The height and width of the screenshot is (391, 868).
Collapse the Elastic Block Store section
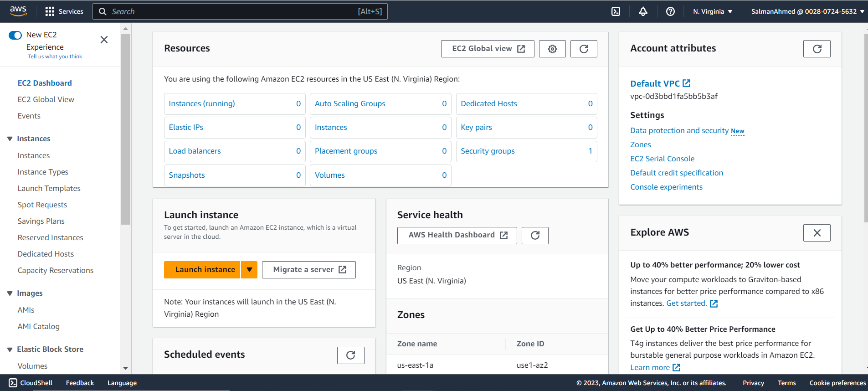(x=10, y=349)
